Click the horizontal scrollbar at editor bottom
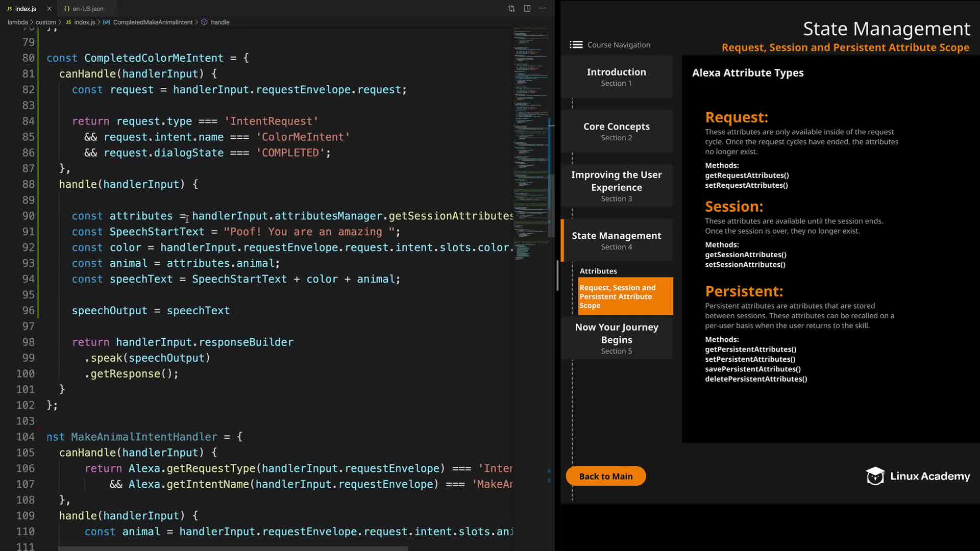 pos(233,548)
